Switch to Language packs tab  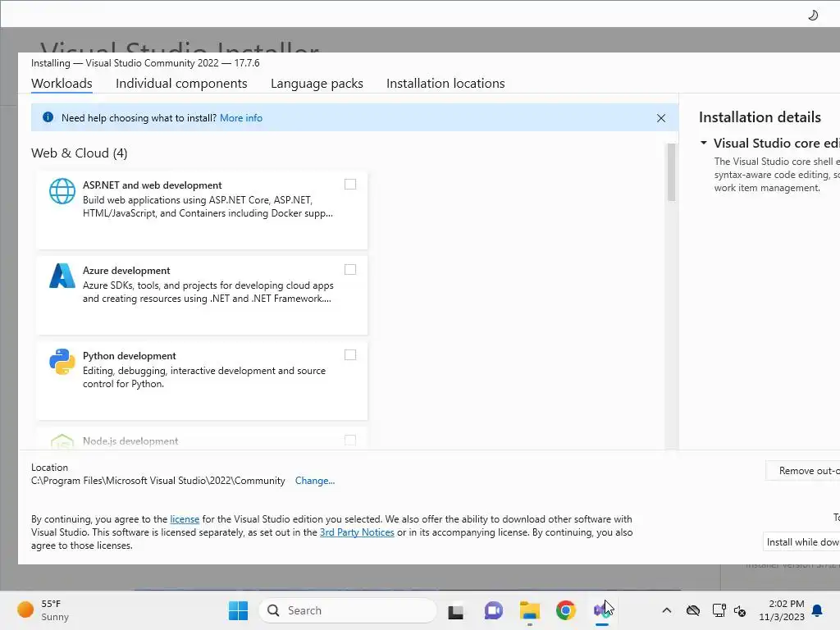pos(317,84)
